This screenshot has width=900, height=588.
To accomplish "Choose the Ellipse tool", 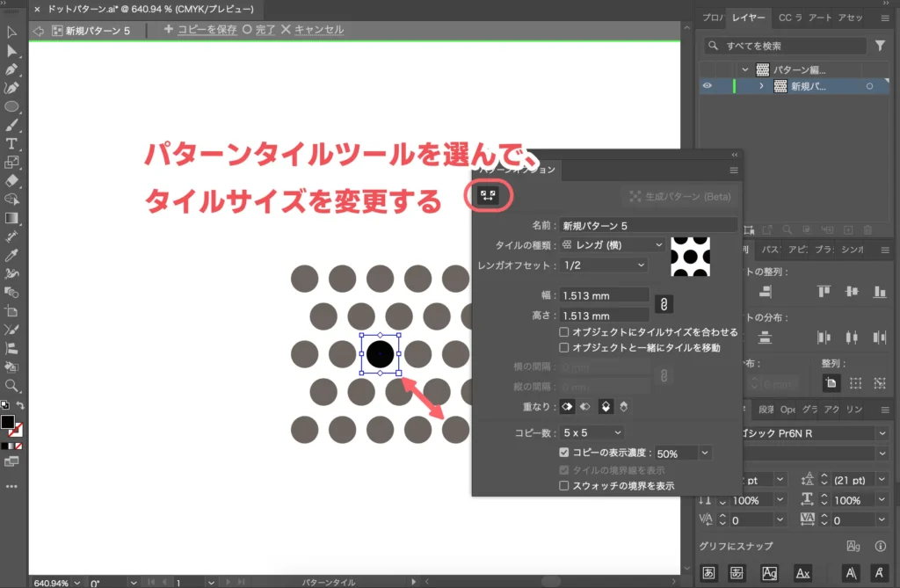I will (x=11, y=106).
